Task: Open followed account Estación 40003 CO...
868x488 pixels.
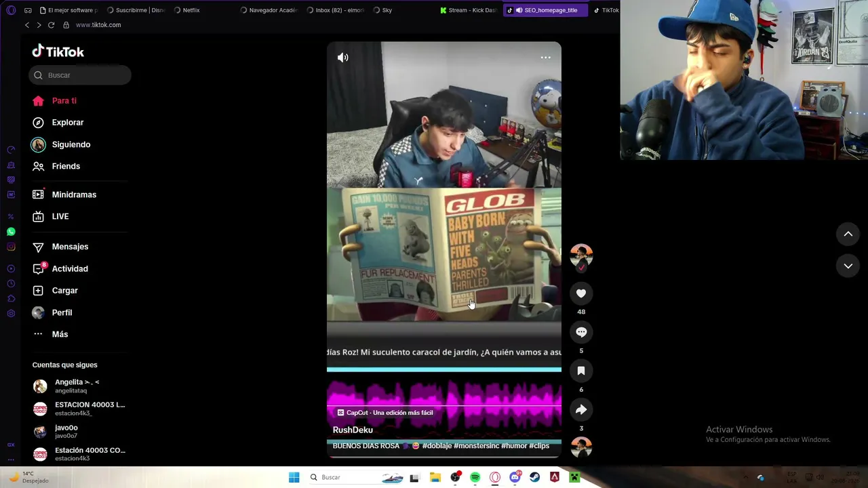Action: 79,454
